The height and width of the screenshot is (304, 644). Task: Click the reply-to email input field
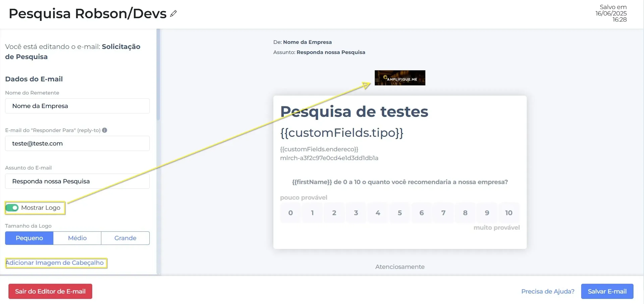tap(77, 144)
